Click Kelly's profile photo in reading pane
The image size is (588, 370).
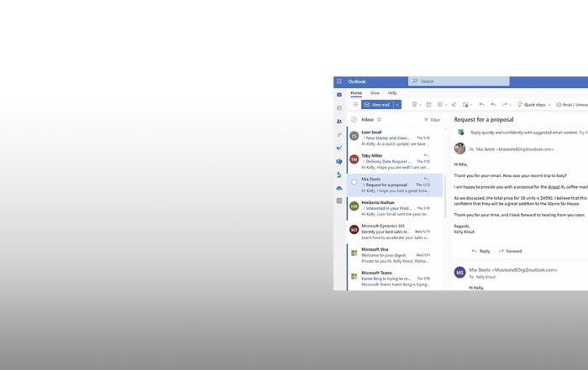(459, 149)
